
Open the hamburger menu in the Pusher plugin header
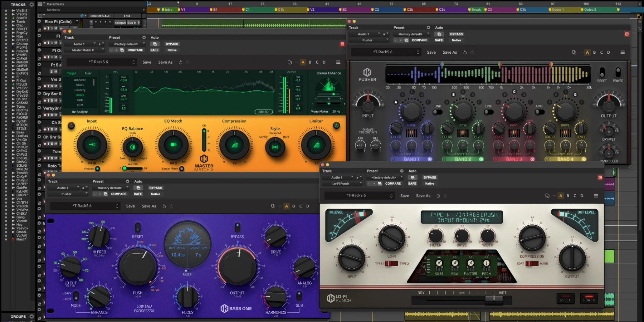coord(623,52)
